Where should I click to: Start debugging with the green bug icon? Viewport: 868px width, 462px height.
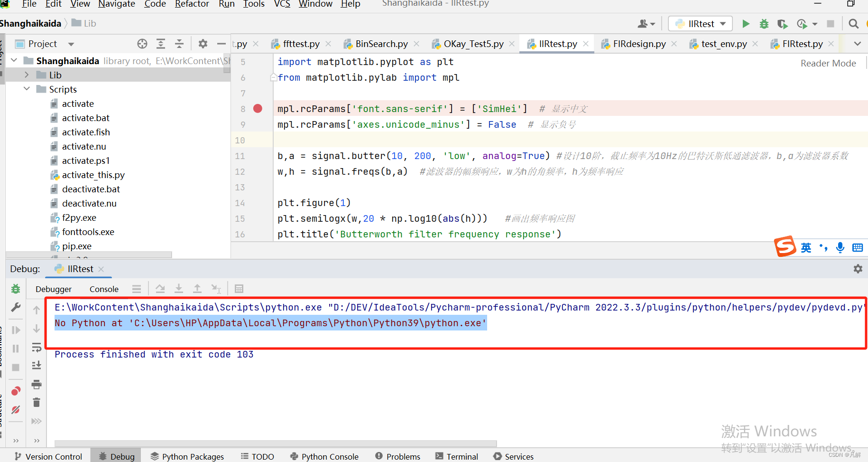764,24
